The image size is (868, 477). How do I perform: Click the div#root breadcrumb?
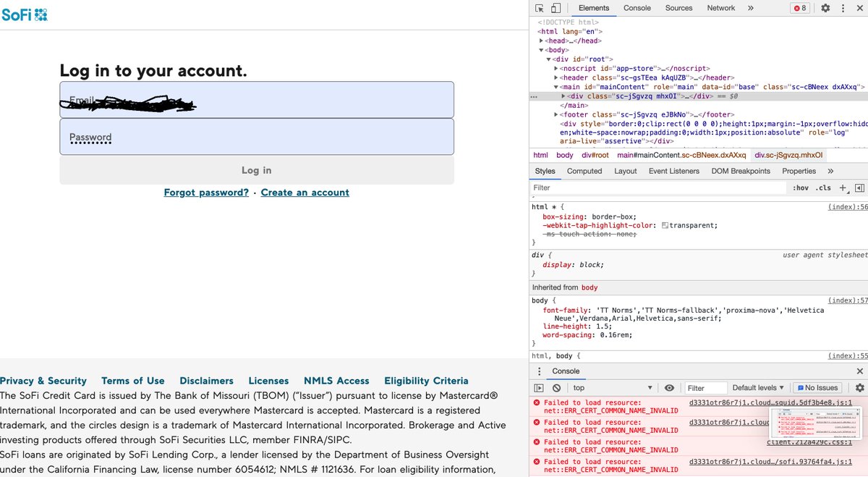(x=595, y=155)
